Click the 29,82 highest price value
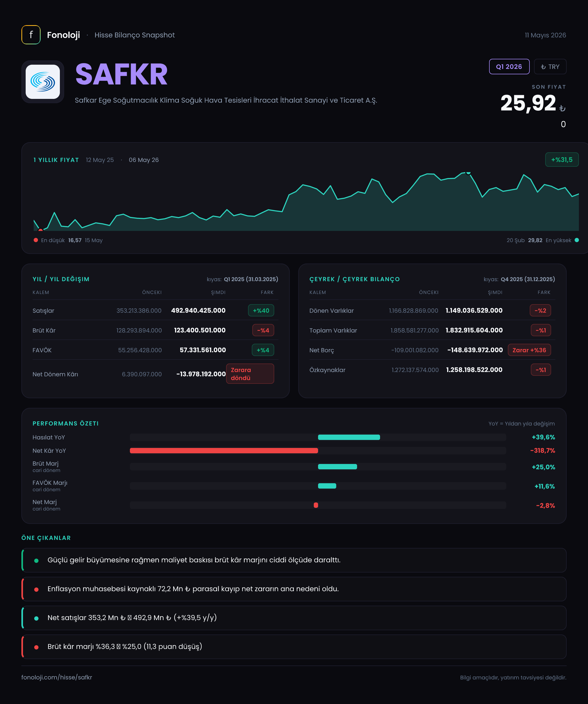The height and width of the screenshot is (704, 588). [535, 240]
